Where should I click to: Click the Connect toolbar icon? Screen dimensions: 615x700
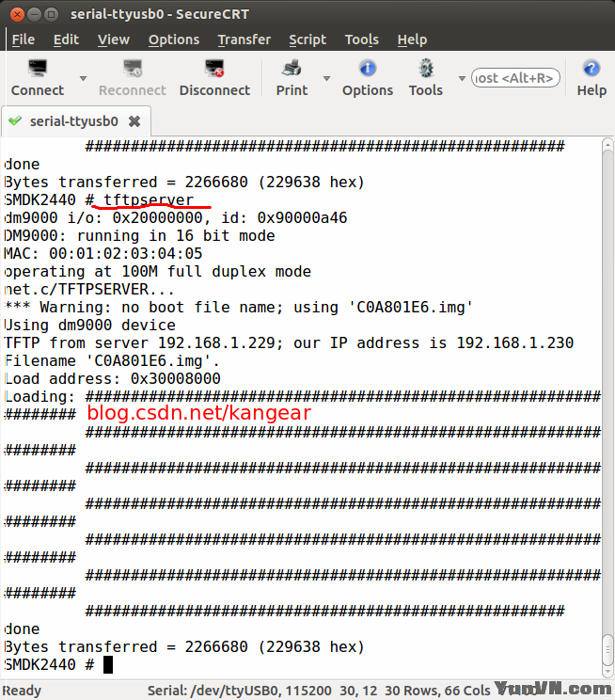tap(38, 69)
